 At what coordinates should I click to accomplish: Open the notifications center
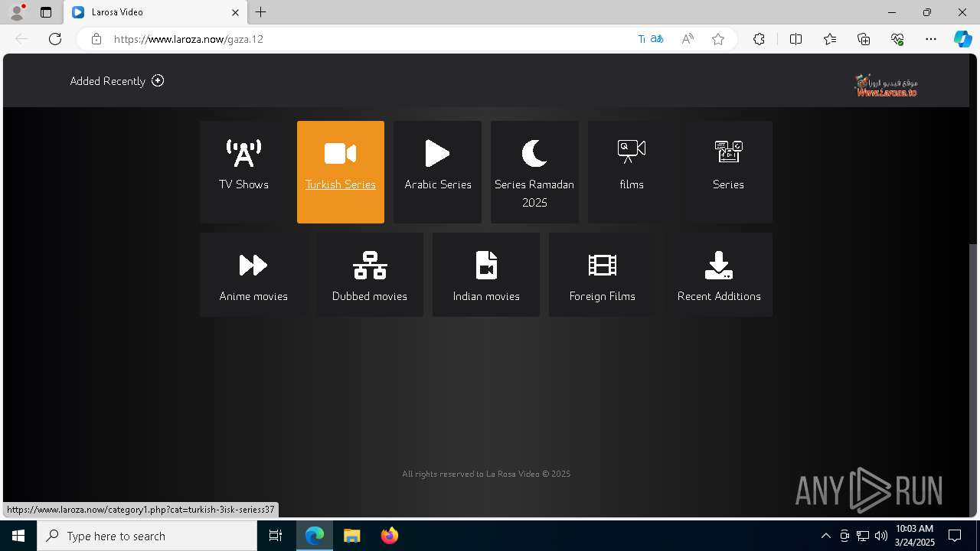955,536
